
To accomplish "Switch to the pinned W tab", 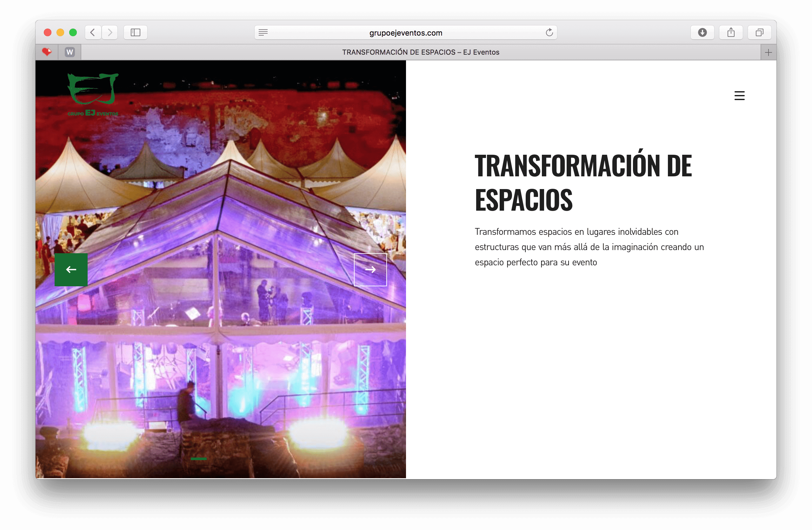I will (x=70, y=52).
